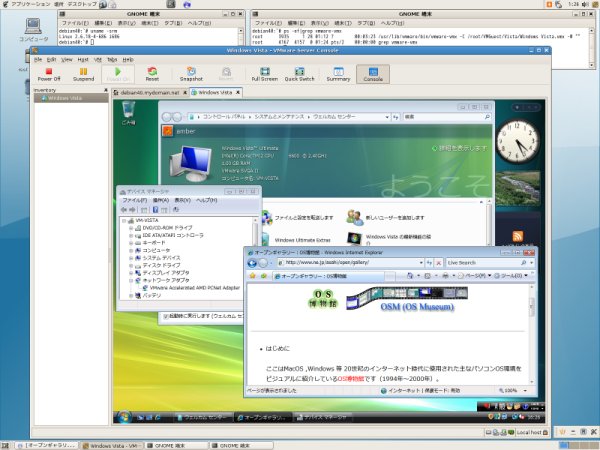This screenshot has width=600, height=450.
Task: Click the IE Favorites Center star icon
Action: pyautogui.click(x=253, y=276)
